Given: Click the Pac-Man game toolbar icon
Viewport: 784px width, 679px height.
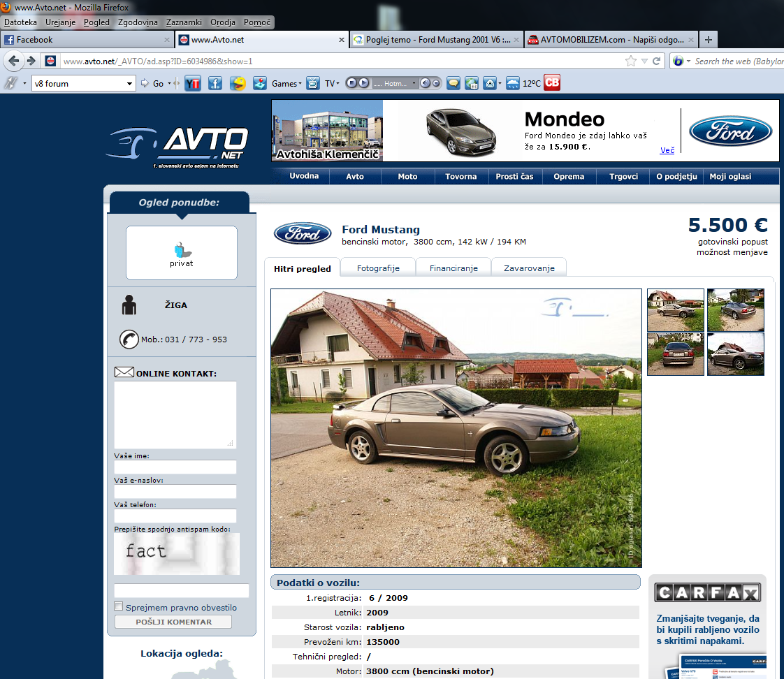Looking at the screenshot, I should pos(238,84).
